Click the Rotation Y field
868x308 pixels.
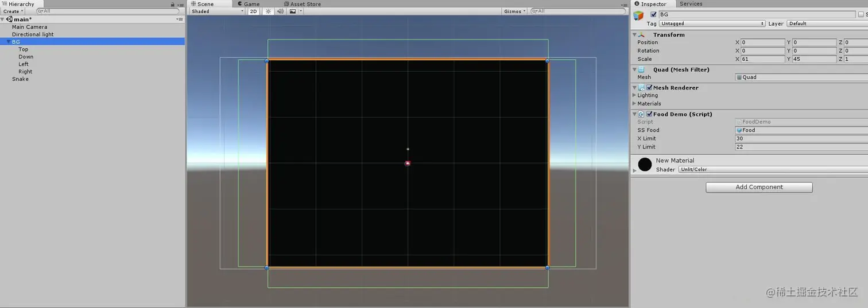pos(814,50)
